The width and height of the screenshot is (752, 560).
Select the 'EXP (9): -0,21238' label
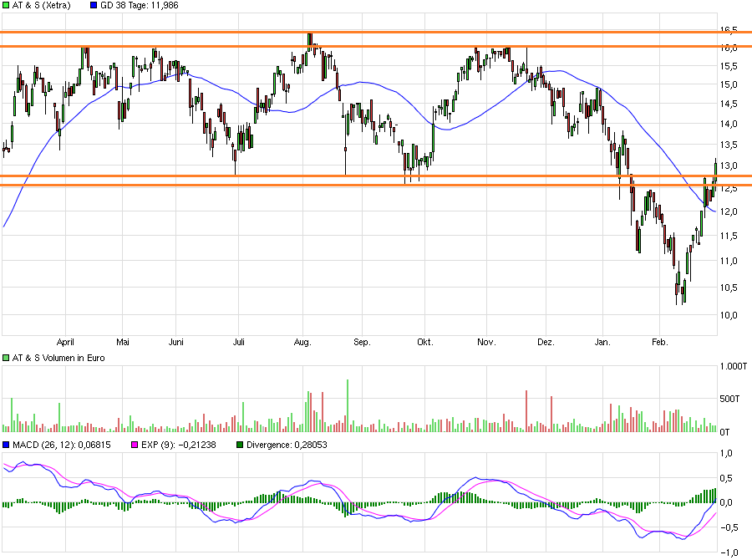point(179,445)
